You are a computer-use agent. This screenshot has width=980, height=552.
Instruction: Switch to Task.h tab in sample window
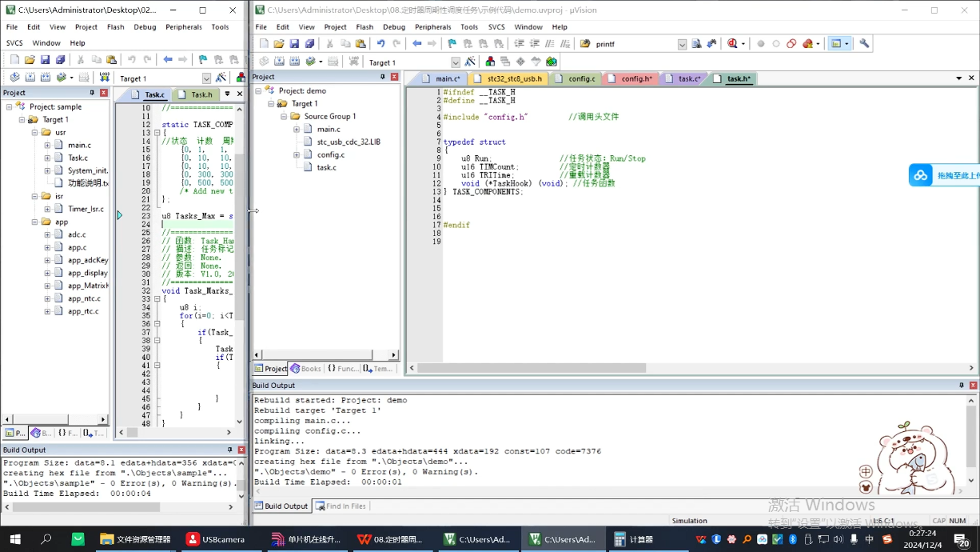pos(195,94)
